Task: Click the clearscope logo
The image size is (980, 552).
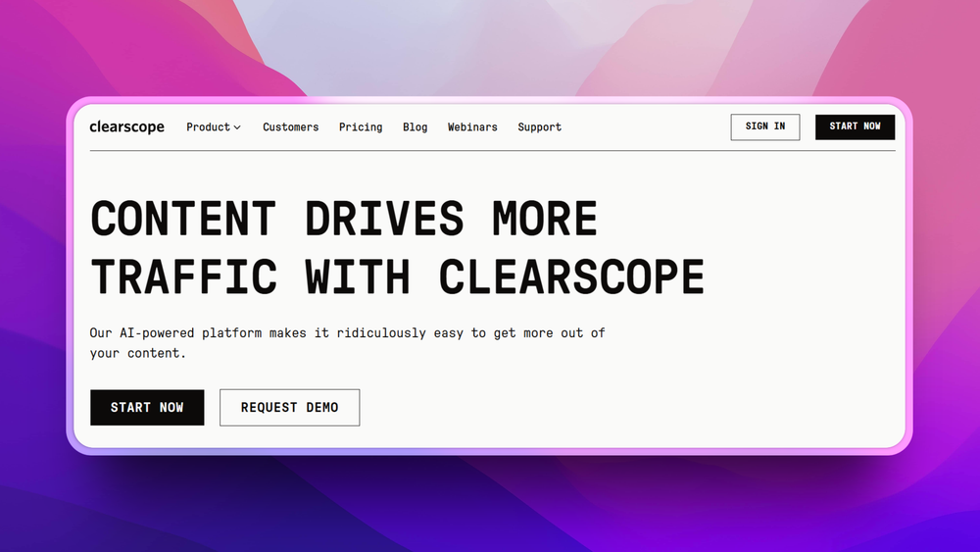Action: [x=126, y=126]
